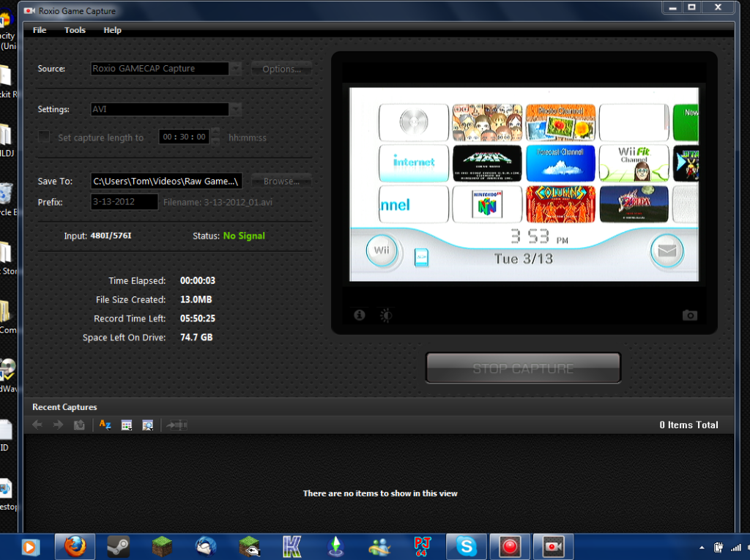Click the grass block with pencil taskbar icon
The height and width of the screenshot is (560, 750).
pos(249,547)
